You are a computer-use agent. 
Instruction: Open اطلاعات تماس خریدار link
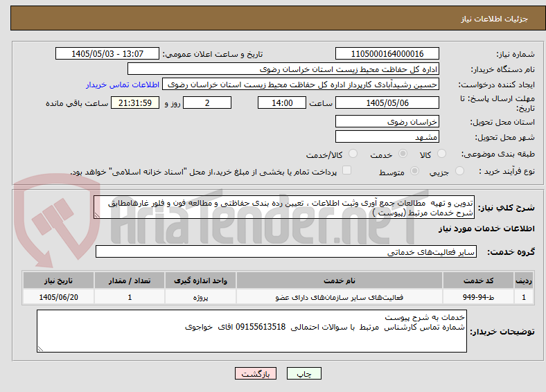[x=123, y=84]
